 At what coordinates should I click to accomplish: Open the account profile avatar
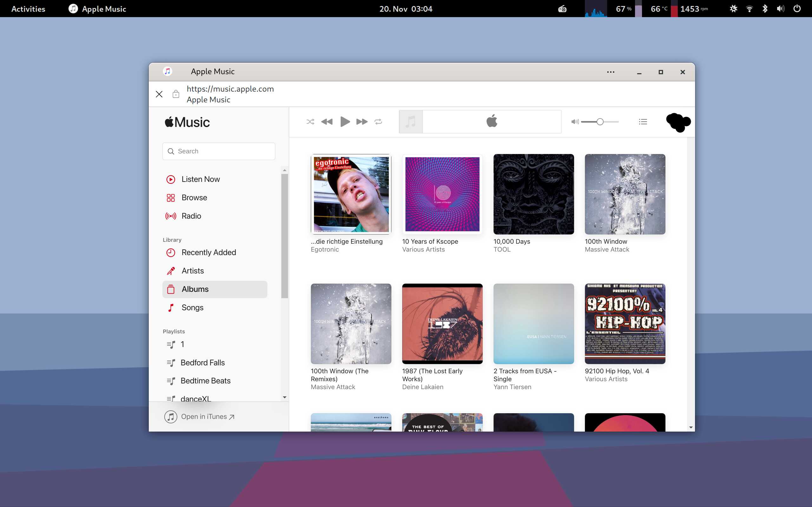(x=678, y=122)
